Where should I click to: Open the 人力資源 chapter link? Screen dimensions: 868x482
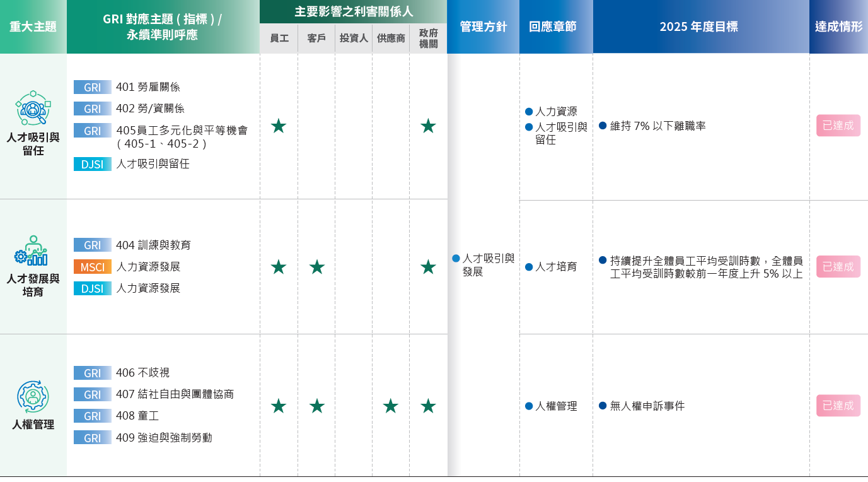pyautogui.click(x=556, y=112)
